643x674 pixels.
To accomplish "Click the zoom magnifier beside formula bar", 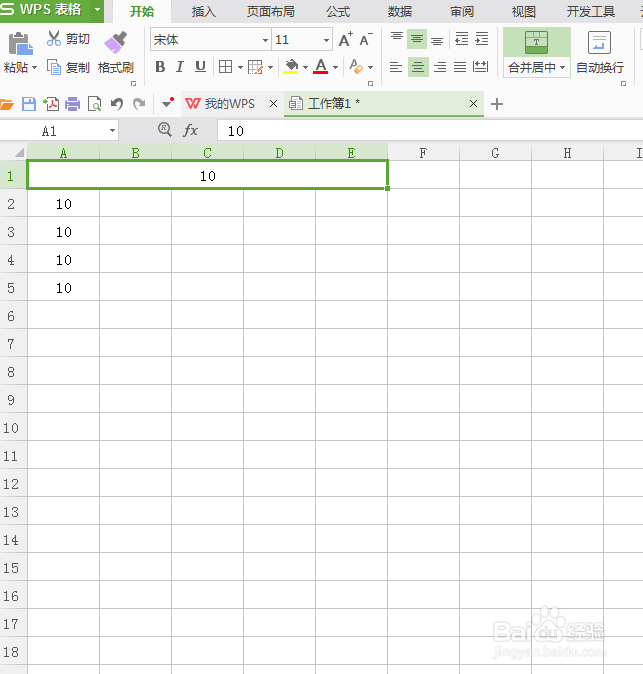I will 165,129.
